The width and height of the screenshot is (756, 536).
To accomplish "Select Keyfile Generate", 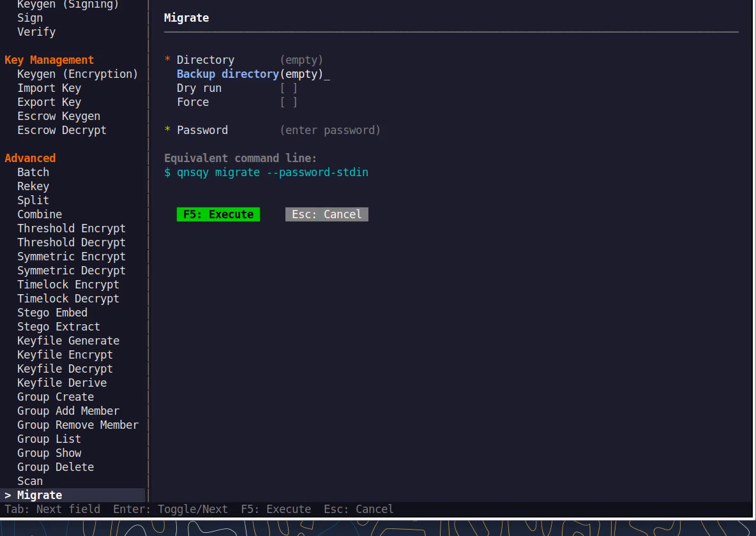I will tap(68, 340).
